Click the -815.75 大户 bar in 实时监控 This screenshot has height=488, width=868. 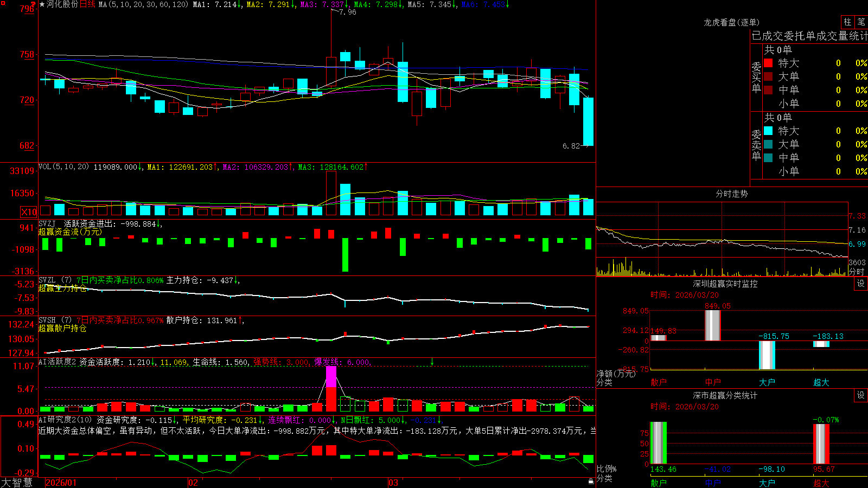[x=767, y=355]
